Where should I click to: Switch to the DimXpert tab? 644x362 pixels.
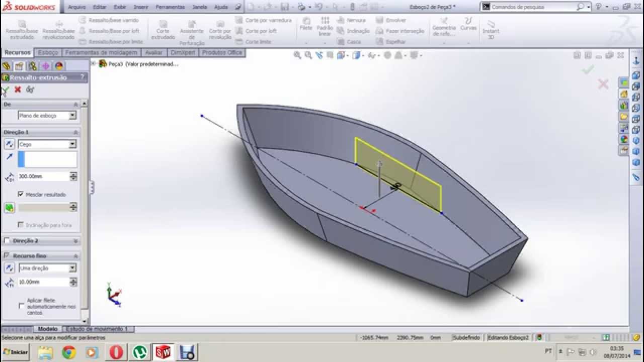point(183,53)
